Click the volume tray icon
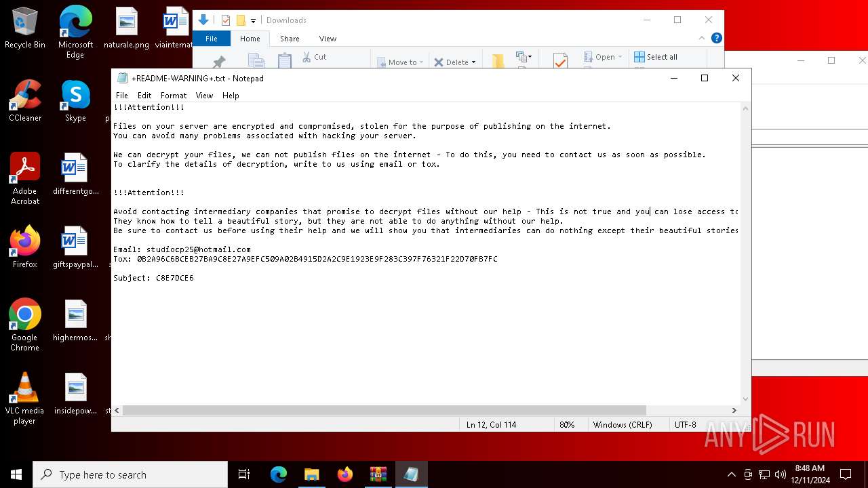 [780, 474]
